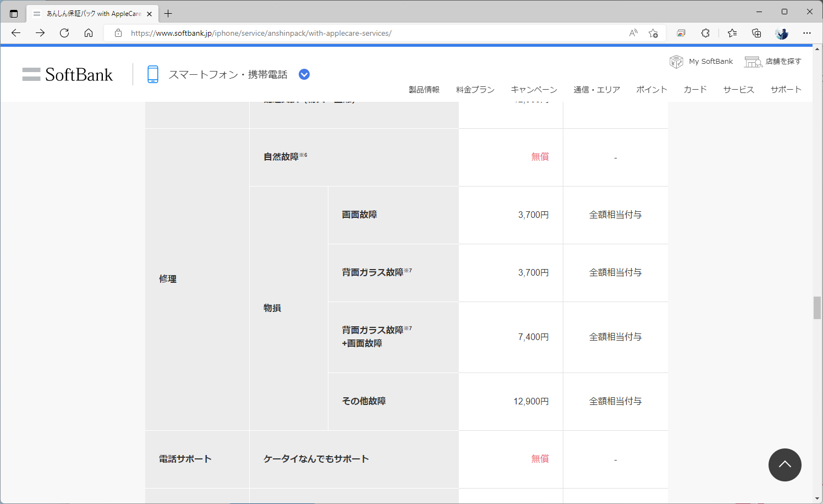
Task: Click the My SoftBank box icon
Action: coord(676,61)
